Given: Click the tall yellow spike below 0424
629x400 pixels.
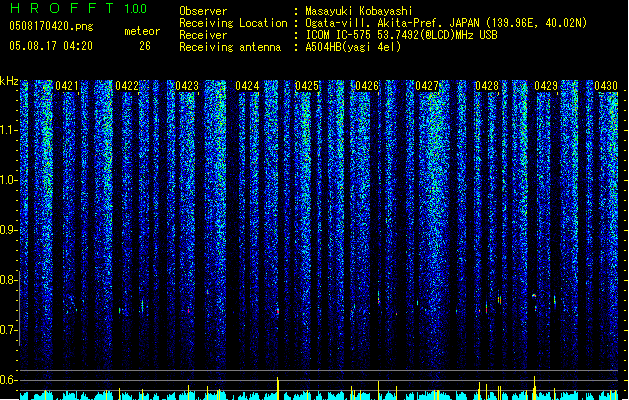Looking at the screenshot, I should [x=278, y=388].
